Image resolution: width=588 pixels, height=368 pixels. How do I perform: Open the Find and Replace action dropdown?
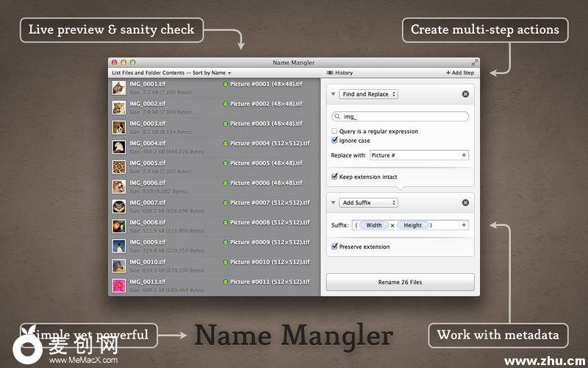[368, 94]
